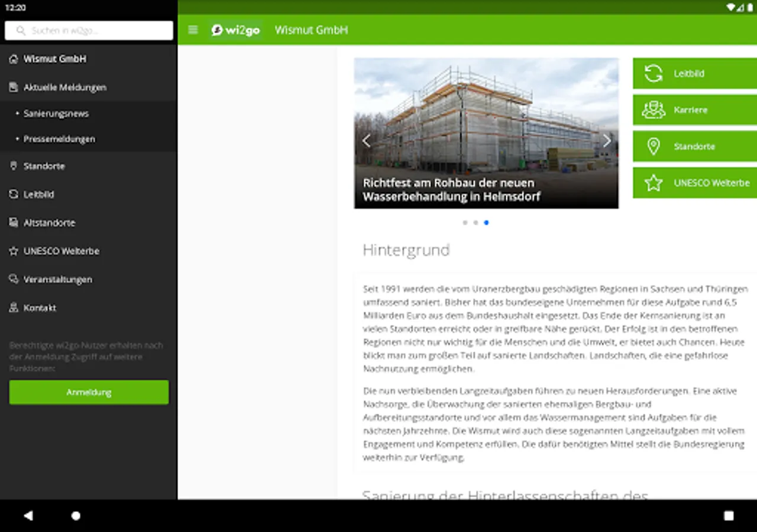Click the Berechtigte wi2go-Nutzer login hint text

coord(86,356)
